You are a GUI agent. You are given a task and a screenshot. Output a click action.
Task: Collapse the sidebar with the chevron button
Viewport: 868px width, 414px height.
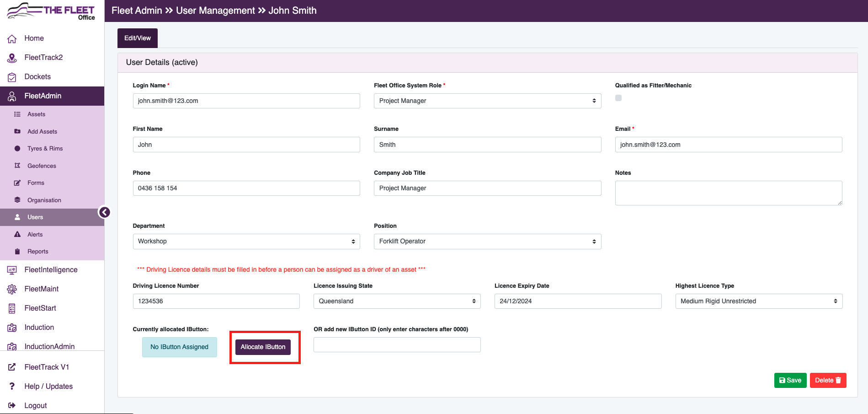(x=104, y=212)
